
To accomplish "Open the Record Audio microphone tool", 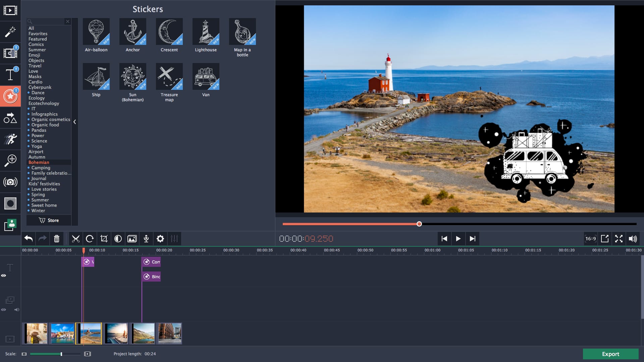I will (x=146, y=239).
